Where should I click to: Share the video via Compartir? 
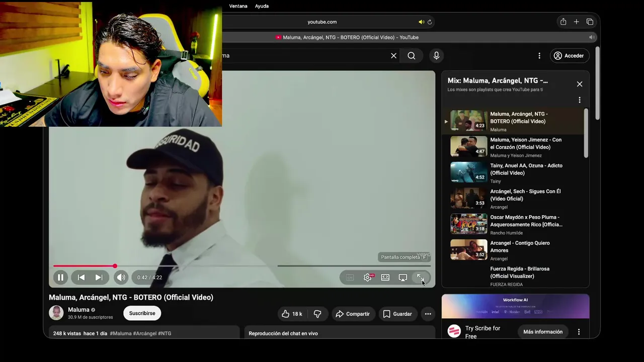[353, 314]
